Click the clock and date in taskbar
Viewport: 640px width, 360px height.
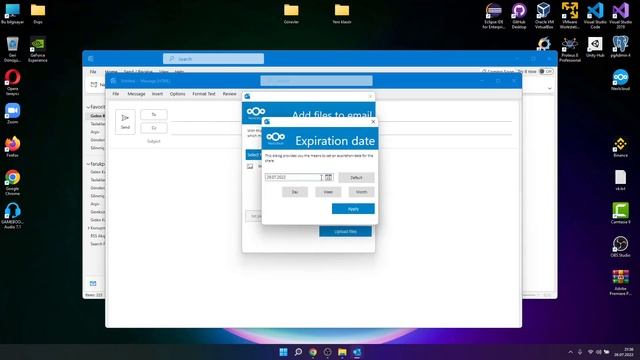coord(624,352)
